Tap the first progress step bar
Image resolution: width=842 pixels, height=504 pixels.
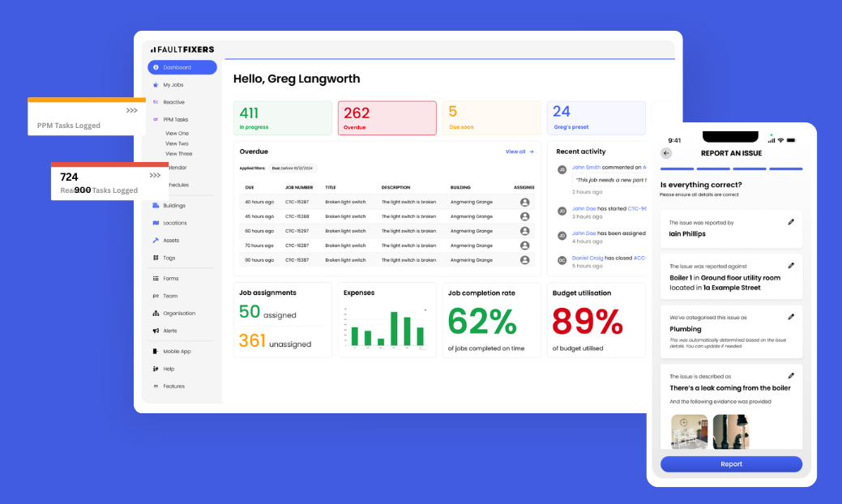click(677, 169)
